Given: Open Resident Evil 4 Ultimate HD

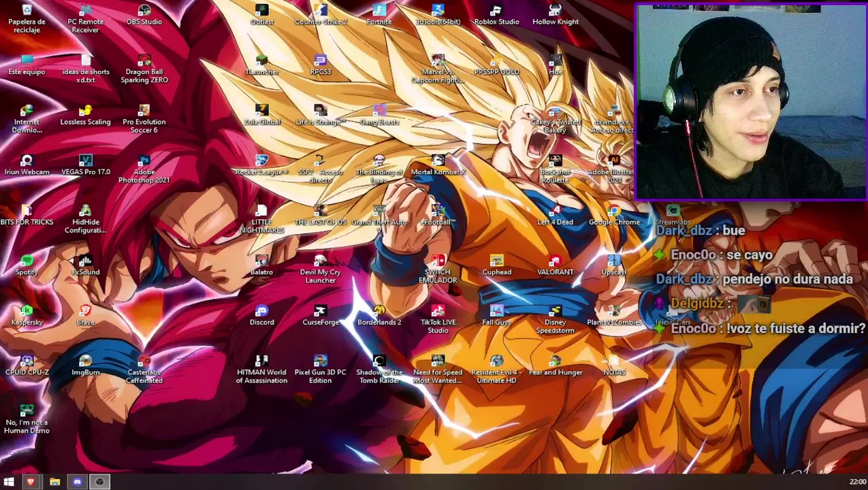Looking at the screenshot, I should [x=496, y=368].
